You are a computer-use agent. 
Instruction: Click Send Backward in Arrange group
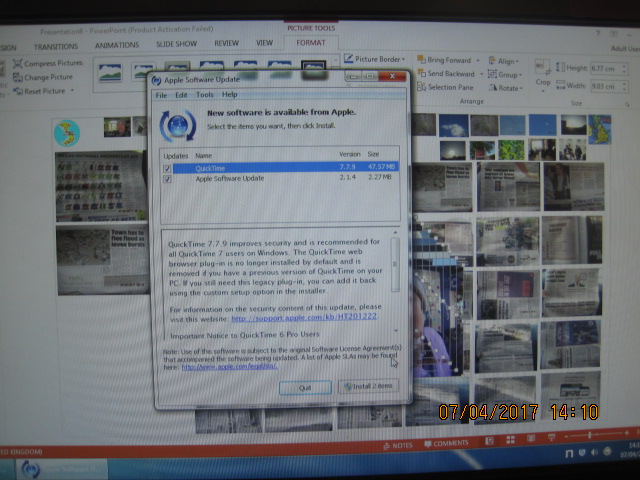446,74
